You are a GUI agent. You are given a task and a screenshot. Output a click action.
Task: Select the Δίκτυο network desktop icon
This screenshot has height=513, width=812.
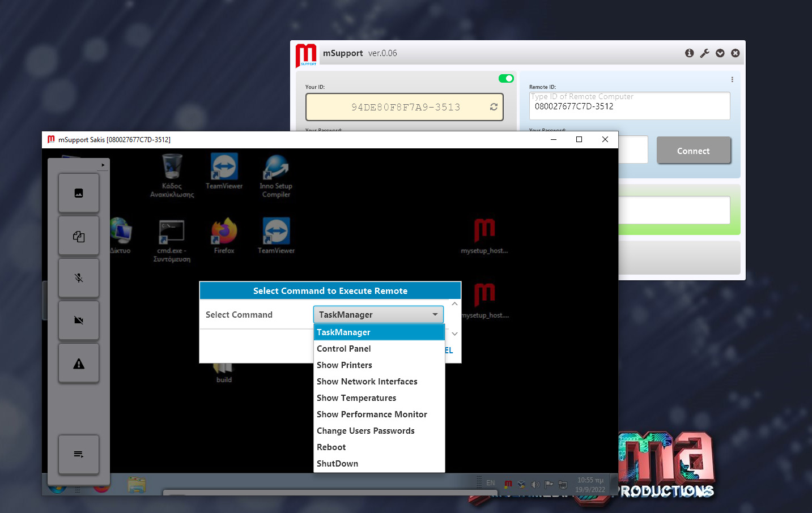120,236
